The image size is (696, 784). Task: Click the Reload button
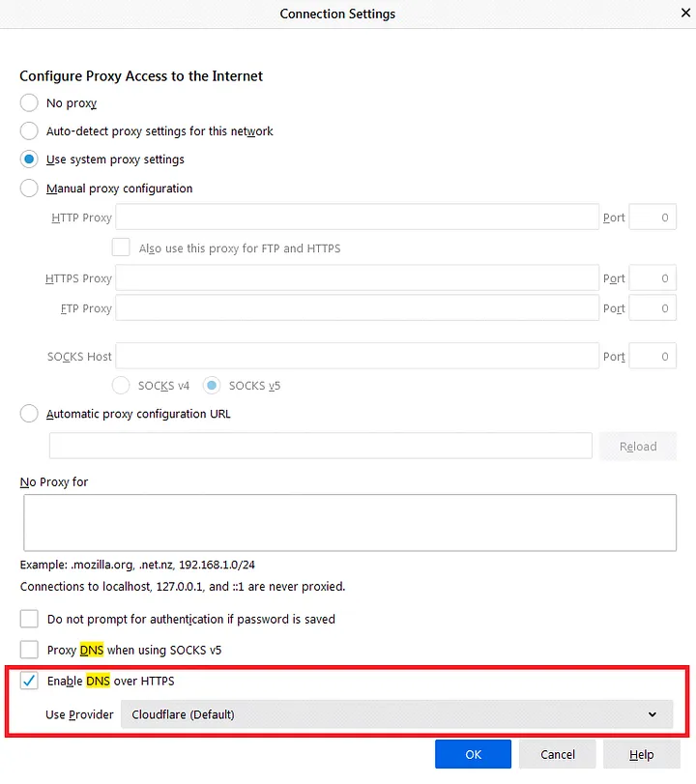click(x=638, y=446)
